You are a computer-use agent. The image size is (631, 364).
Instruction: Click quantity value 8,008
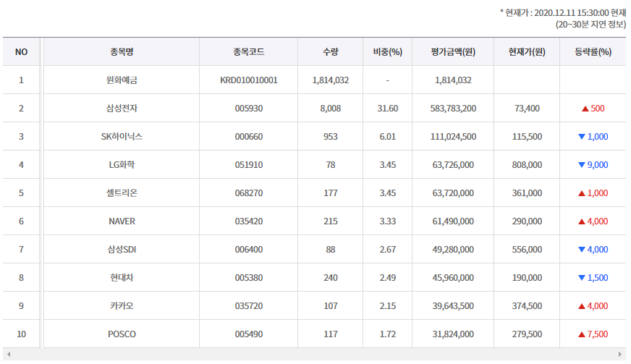pos(331,109)
